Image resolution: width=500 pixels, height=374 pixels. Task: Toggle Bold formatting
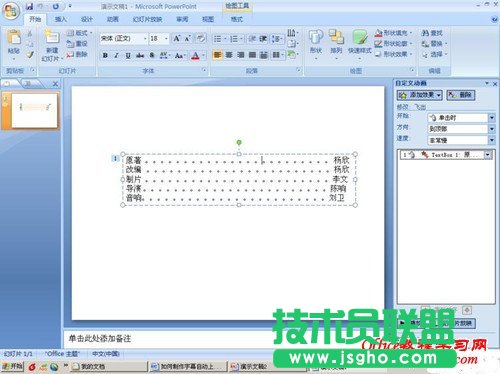[105, 55]
